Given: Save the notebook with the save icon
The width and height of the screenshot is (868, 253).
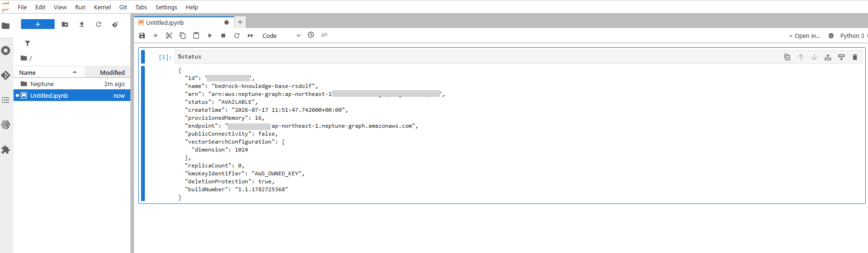Looking at the screenshot, I should point(142,36).
